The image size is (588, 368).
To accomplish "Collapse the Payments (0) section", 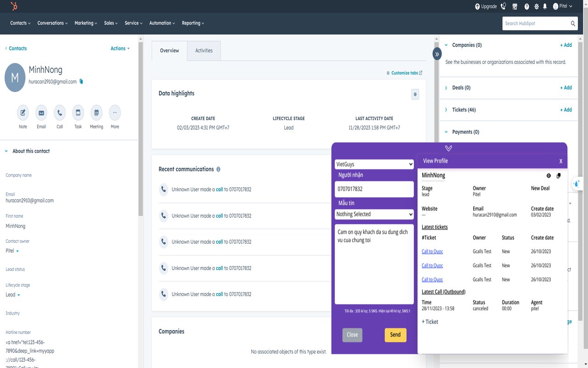I will (x=446, y=132).
